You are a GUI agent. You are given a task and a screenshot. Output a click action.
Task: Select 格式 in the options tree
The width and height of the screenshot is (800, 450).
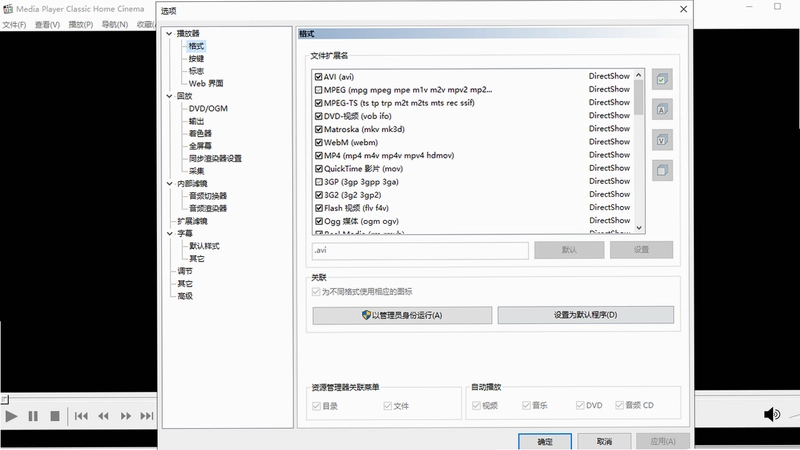(x=196, y=46)
